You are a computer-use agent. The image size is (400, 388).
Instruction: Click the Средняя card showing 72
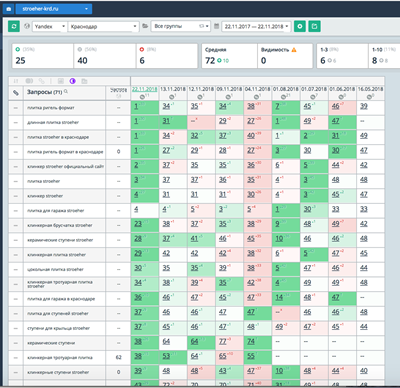229,56
